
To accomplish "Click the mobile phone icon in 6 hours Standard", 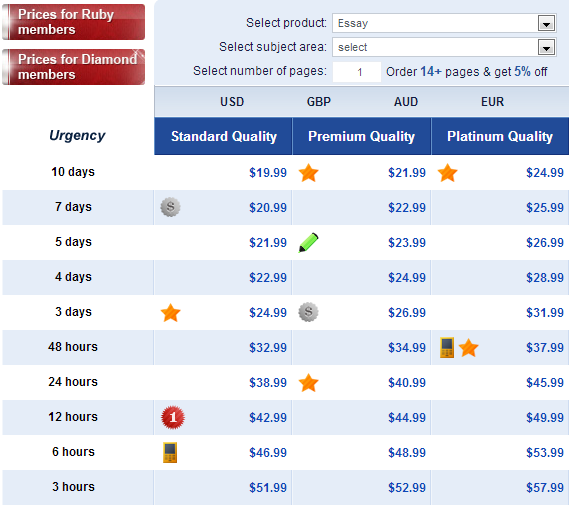I will pyautogui.click(x=170, y=452).
